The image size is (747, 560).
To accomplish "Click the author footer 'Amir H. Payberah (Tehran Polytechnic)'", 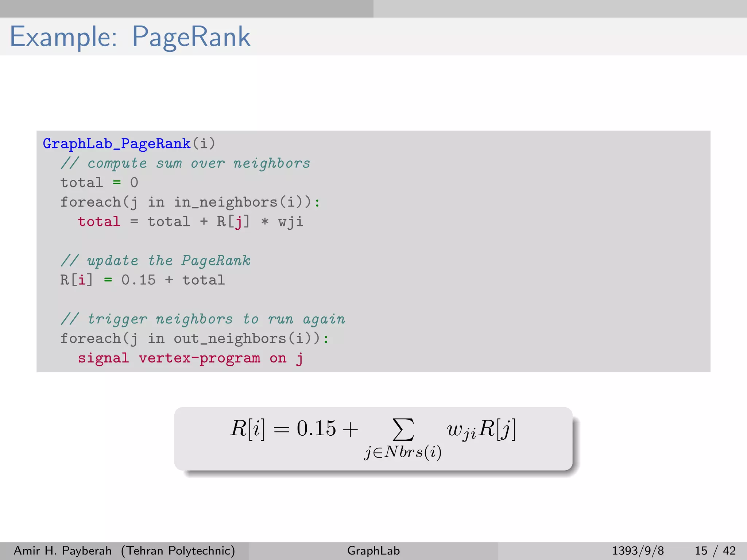I will click(x=124, y=551).
